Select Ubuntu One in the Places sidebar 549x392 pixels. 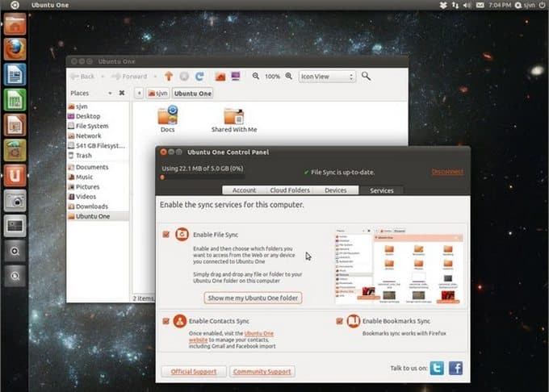98,216
